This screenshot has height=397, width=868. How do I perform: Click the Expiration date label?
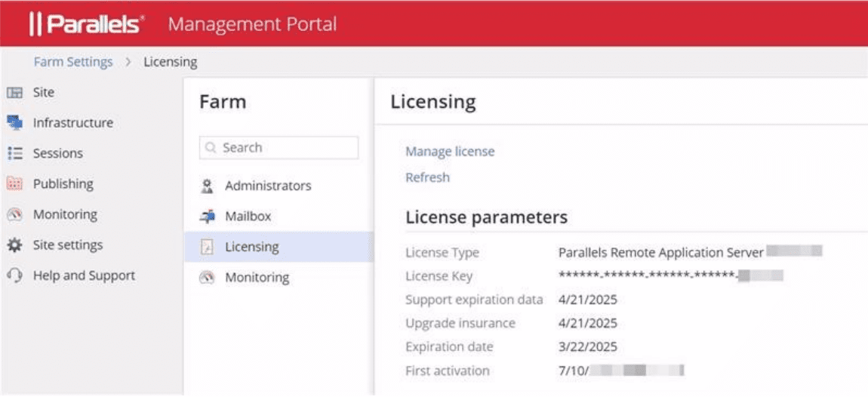coord(449,347)
